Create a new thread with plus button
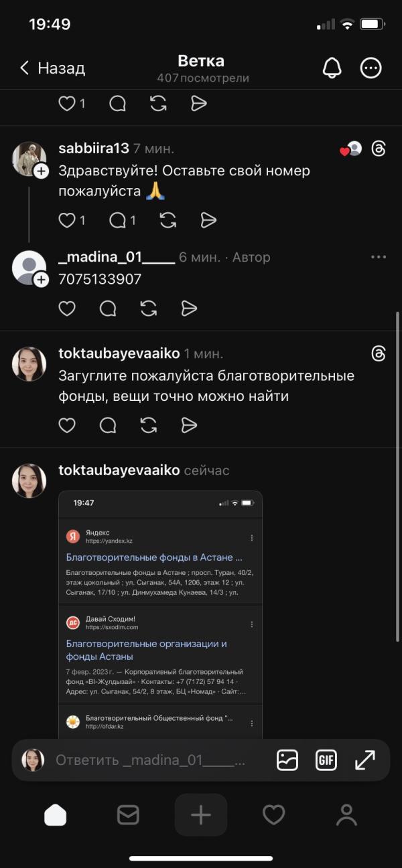Viewport: 402px width, 868px height. click(201, 814)
